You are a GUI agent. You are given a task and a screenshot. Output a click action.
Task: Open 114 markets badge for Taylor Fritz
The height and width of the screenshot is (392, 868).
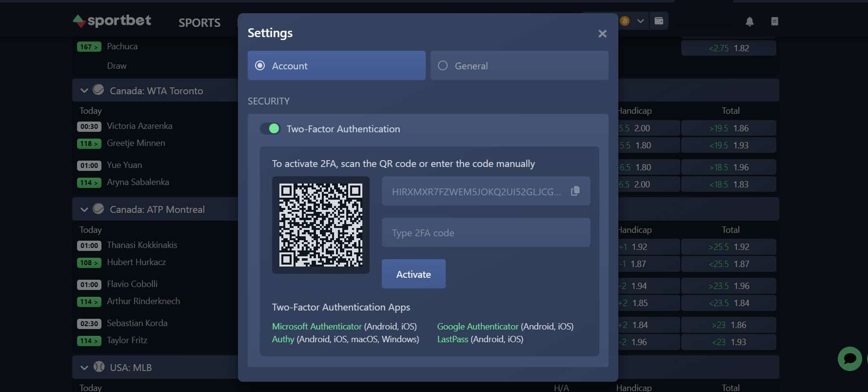(x=89, y=341)
